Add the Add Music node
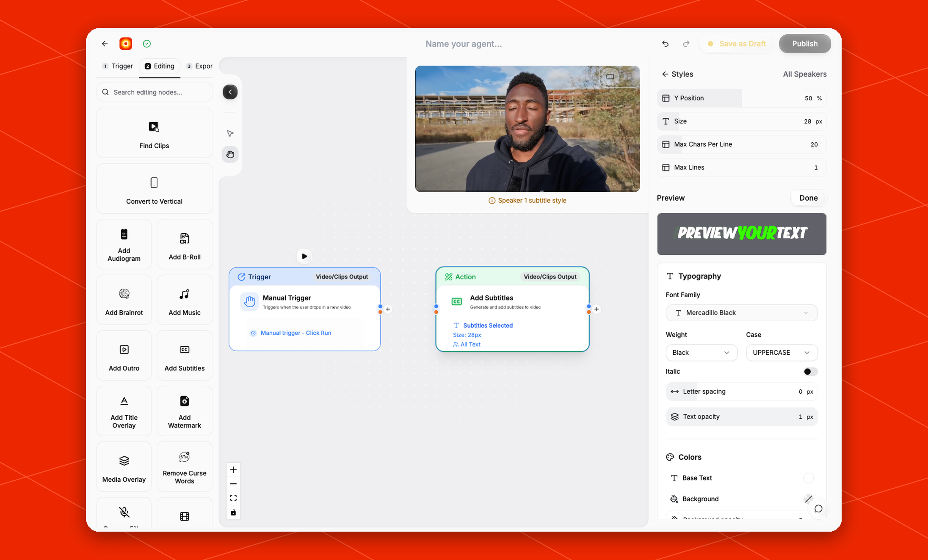 click(185, 300)
